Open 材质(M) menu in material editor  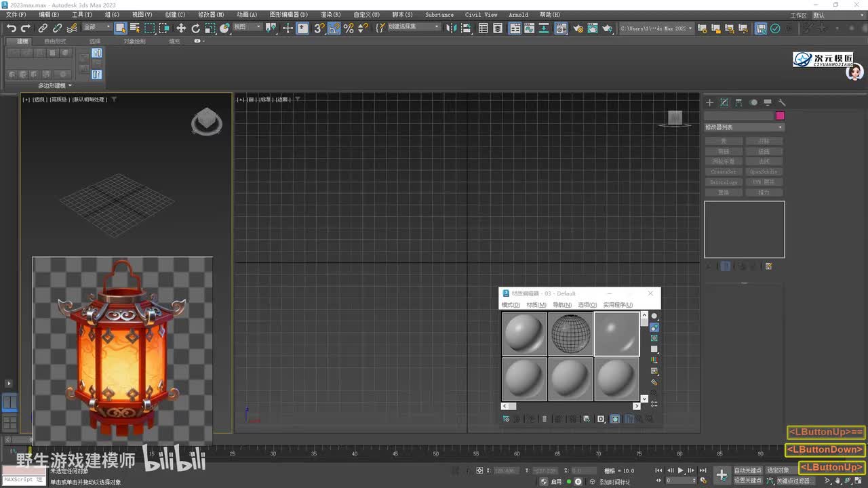point(536,305)
